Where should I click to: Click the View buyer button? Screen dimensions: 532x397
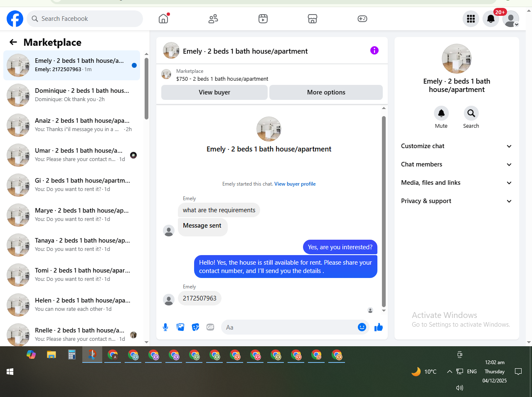(x=214, y=92)
